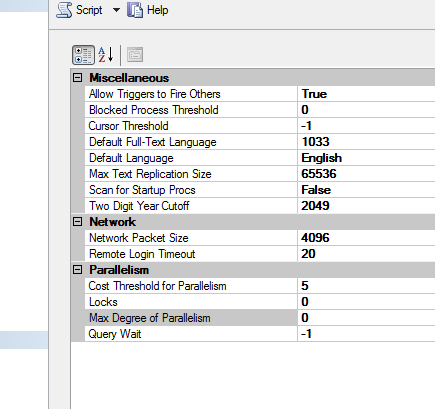
Task: Sort properties alphabetically with A-Z icon
Action: pos(106,55)
